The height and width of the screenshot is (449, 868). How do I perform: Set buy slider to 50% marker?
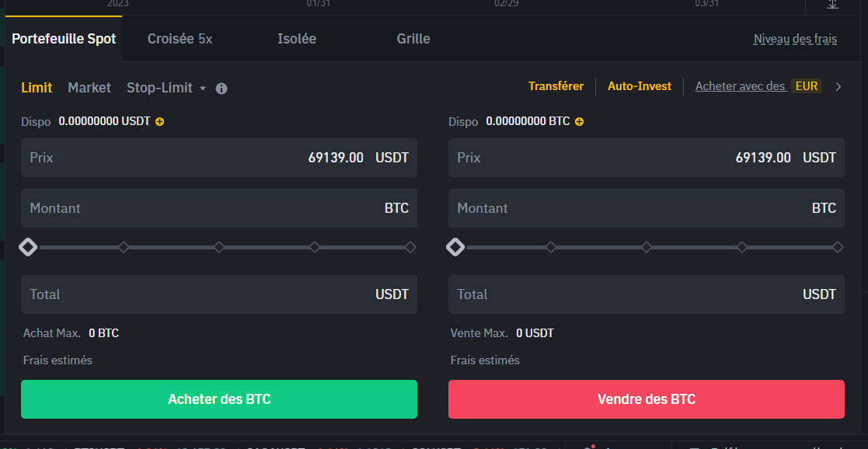pyautogui.click(x=219, y=247)
